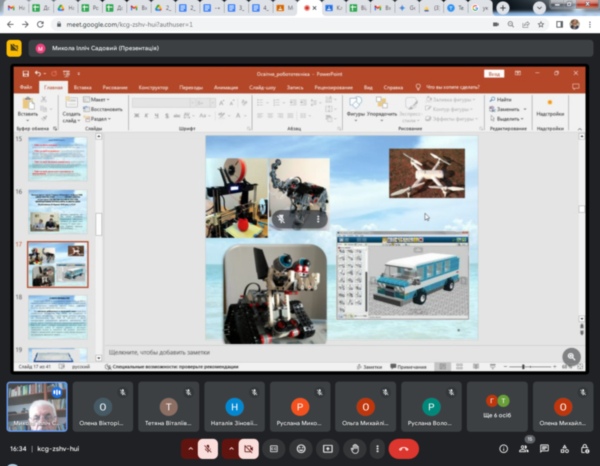Open the meeting details info panel
The height and width of the screenshot is (466, 600).
coord(503,449)
